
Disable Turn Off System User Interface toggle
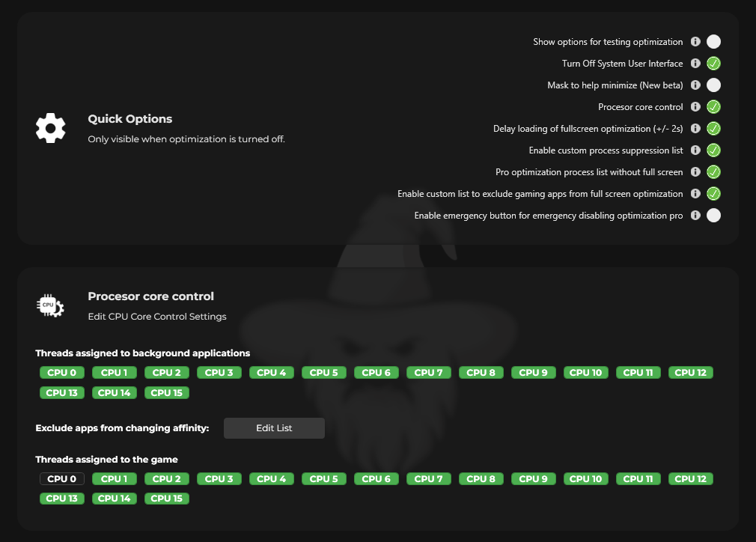pos(713,64)
